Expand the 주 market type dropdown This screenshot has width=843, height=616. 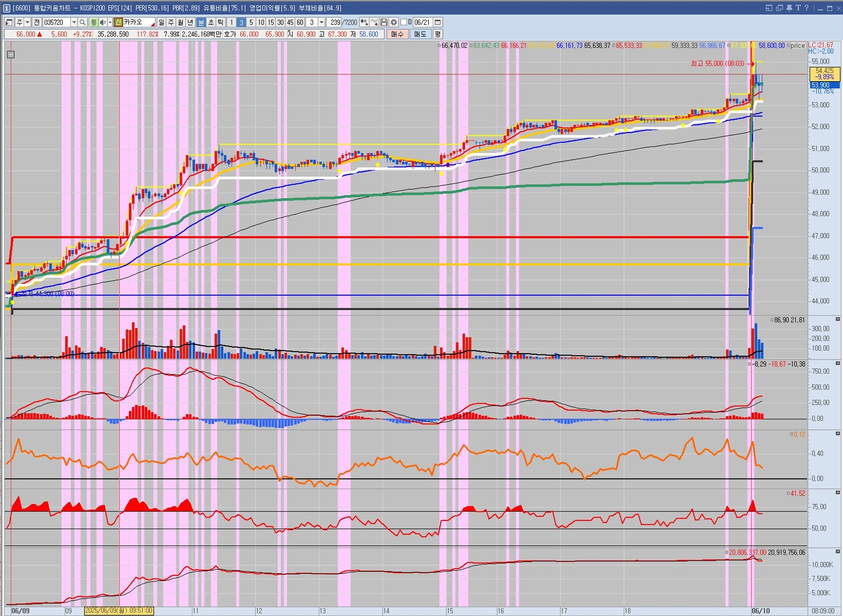[27, 22]
